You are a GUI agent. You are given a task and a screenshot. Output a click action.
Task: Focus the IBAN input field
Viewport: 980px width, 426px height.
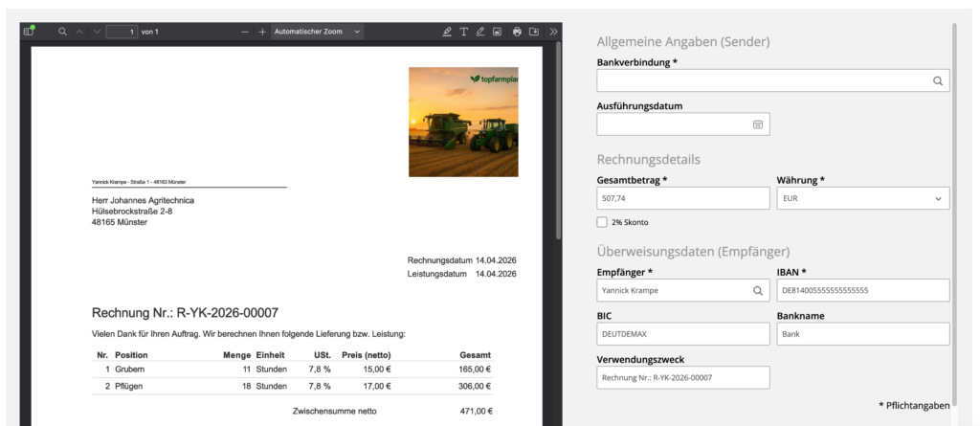click(862, 290)
